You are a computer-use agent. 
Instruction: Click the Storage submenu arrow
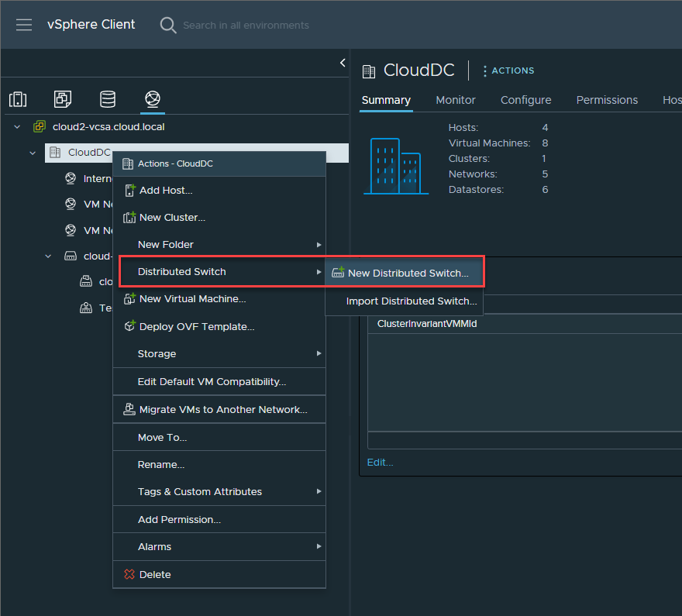[x=319, y=353]
